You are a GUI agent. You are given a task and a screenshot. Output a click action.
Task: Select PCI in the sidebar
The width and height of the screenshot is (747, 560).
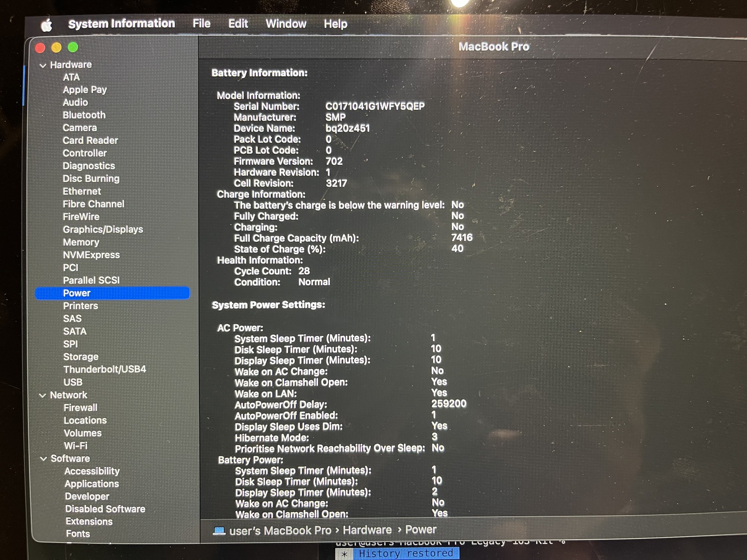tap(71, 267)
